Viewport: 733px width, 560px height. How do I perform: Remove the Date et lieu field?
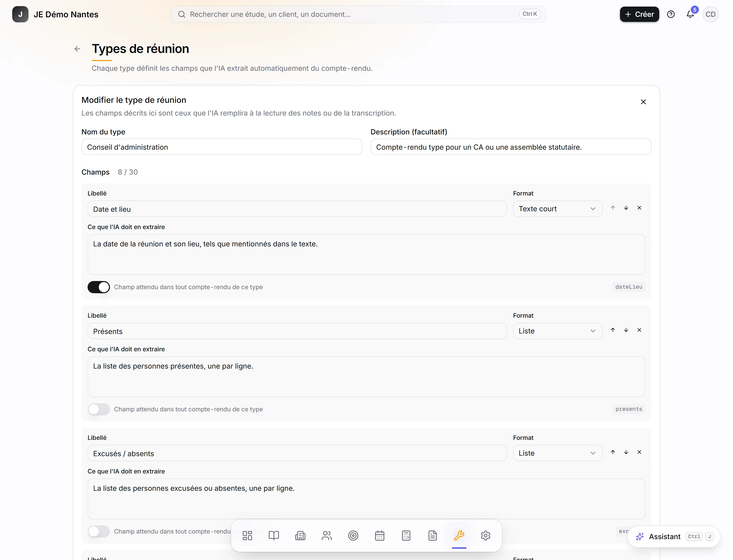(x=639, y=208)
